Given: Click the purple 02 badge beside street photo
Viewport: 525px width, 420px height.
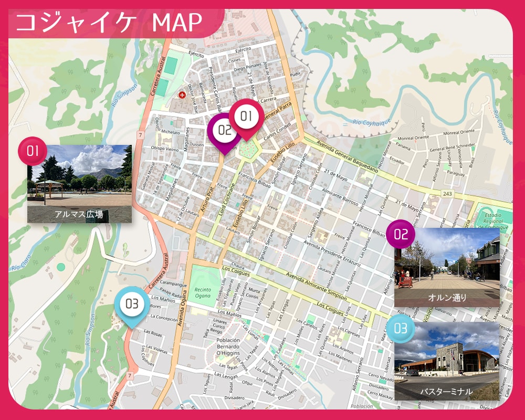Looking at the screenshot, I should (x=401, y=235).
